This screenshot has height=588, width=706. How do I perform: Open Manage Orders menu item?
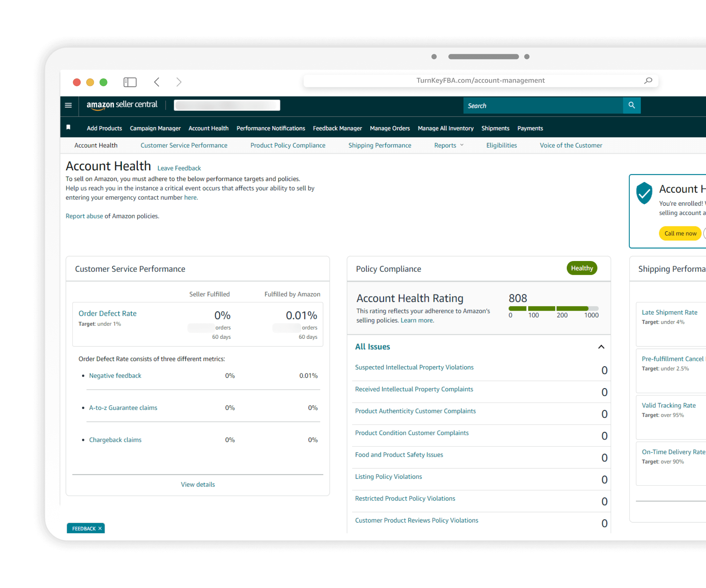point(390,128)
